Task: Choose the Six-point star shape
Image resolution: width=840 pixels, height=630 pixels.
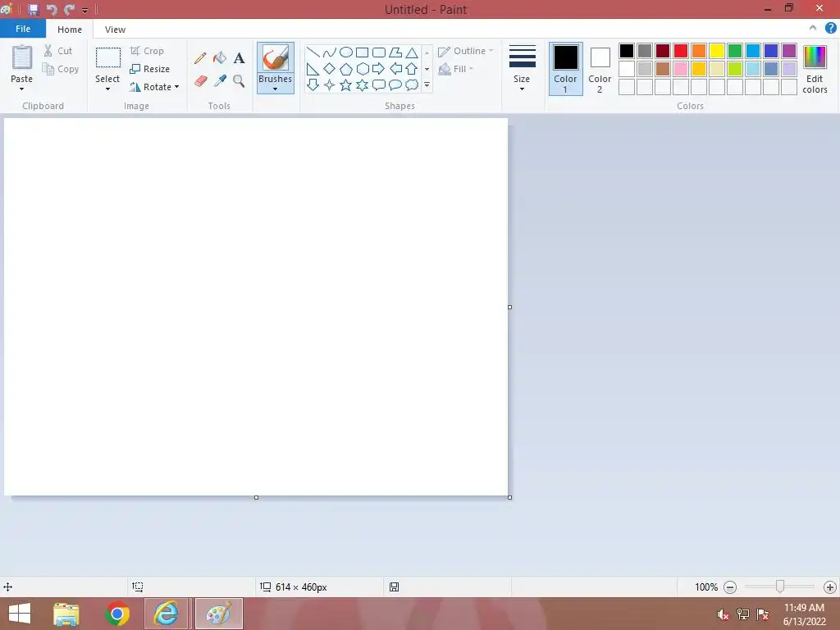Action: point(362,84)
